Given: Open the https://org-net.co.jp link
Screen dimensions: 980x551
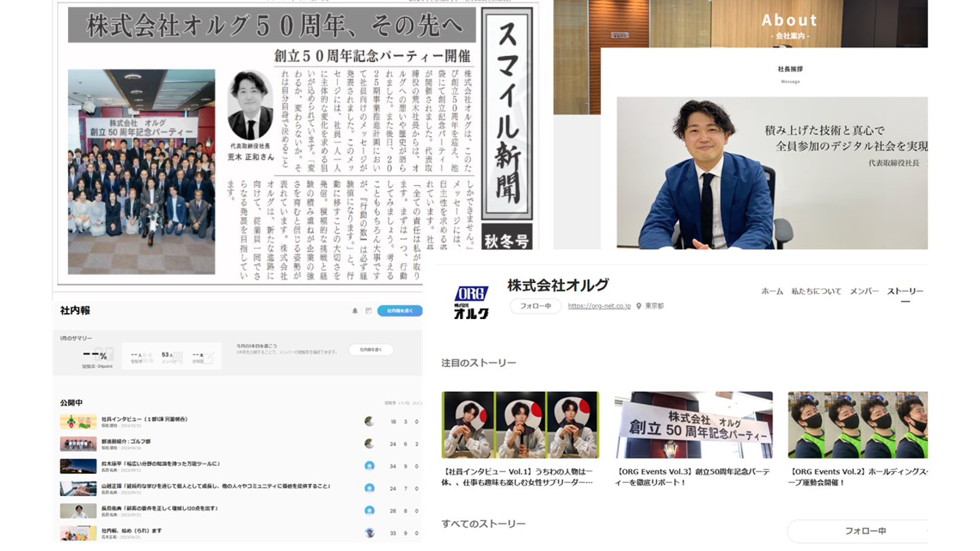Looking at the screenshot, I should point(600,306).
